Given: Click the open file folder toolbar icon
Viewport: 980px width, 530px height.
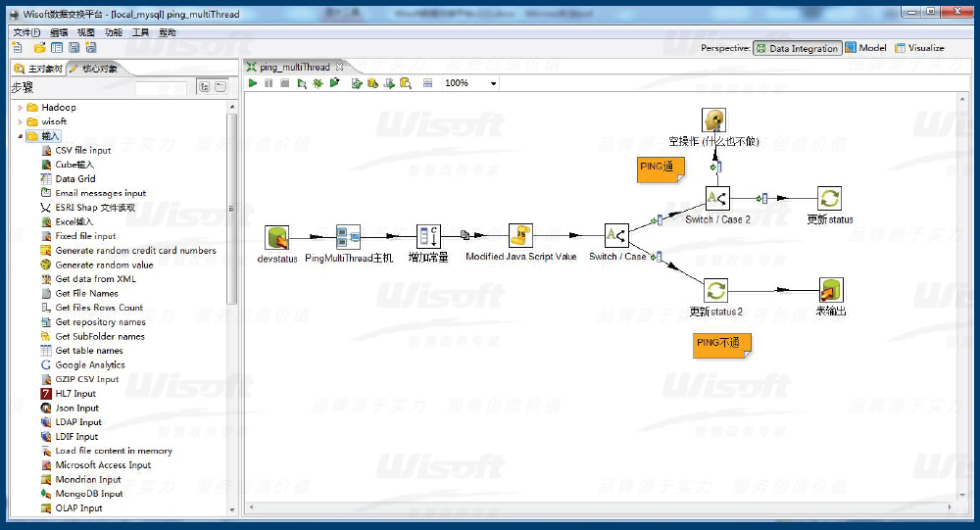Looking at the screenshot, I should pyautogui.click(x=40, y=47).
